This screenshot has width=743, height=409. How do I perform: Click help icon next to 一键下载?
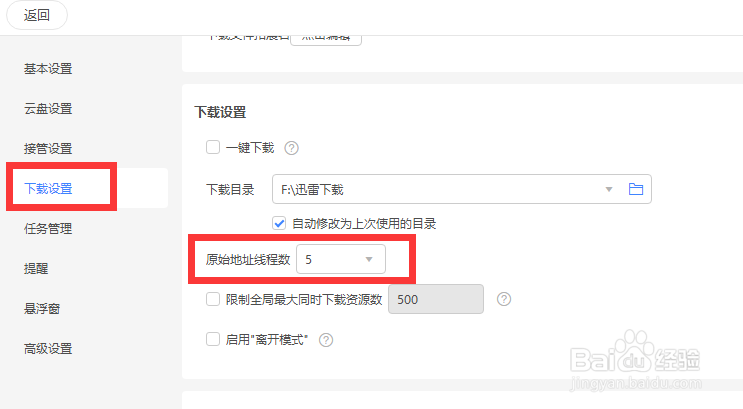292,149
